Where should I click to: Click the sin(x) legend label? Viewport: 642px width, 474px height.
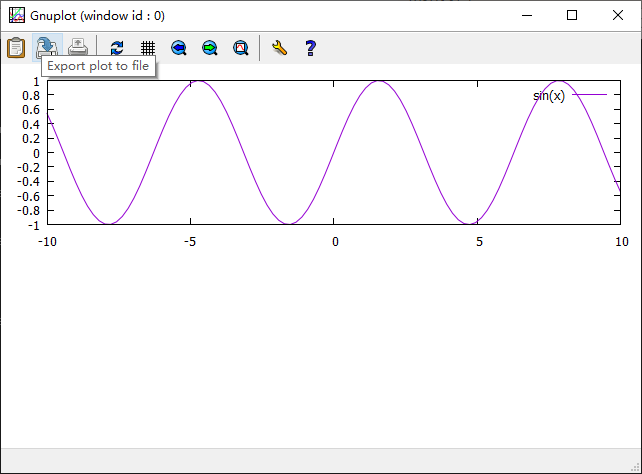549,96
